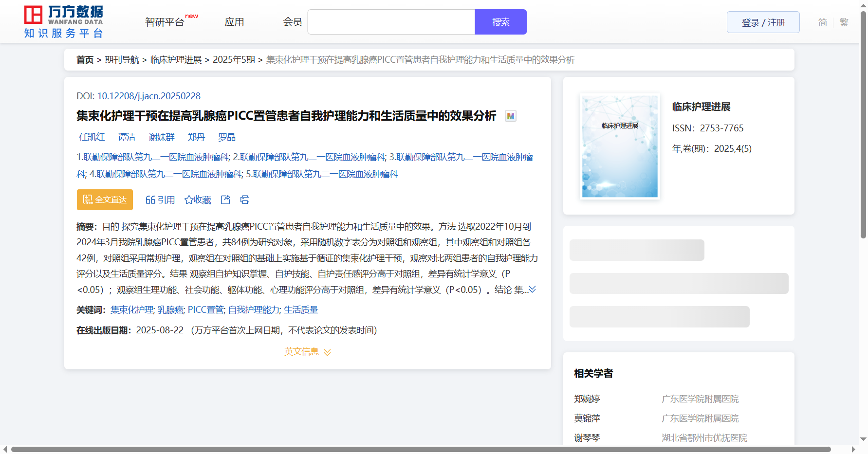Click the print icon
Image resolution: width=868 pixels, height=454 pixels.
pos(245,200)
